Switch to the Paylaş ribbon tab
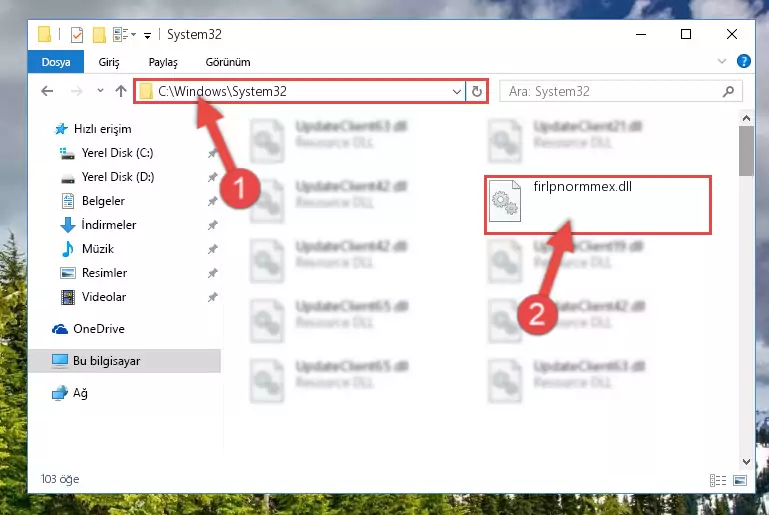This screenshot has height=515, width=769. pos(163,62)
